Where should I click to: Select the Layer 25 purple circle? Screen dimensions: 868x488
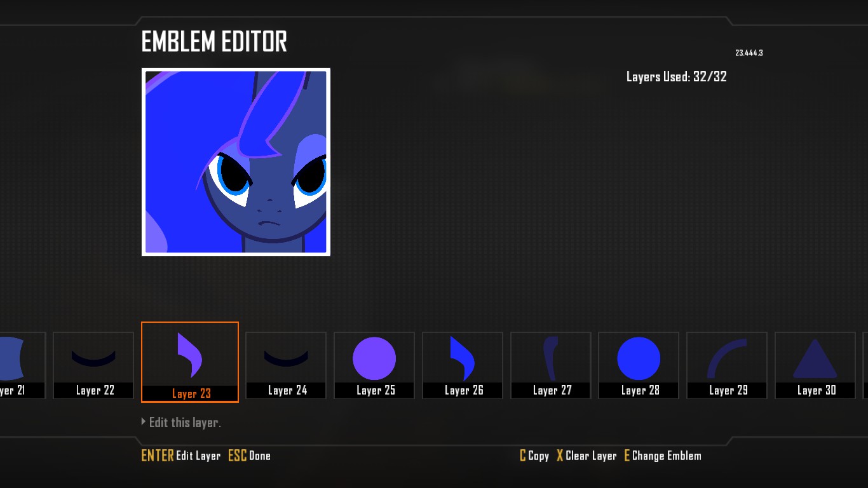click(x=374, y=359)
